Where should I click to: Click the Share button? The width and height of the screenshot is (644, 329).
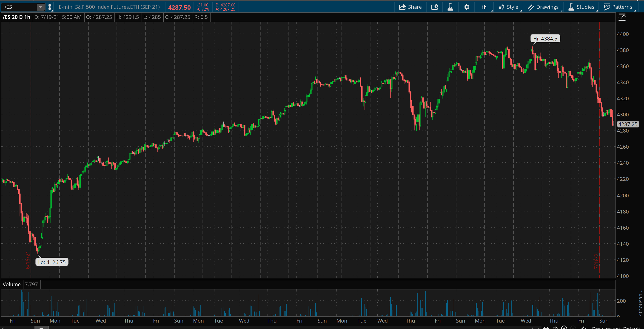point(410,7)
